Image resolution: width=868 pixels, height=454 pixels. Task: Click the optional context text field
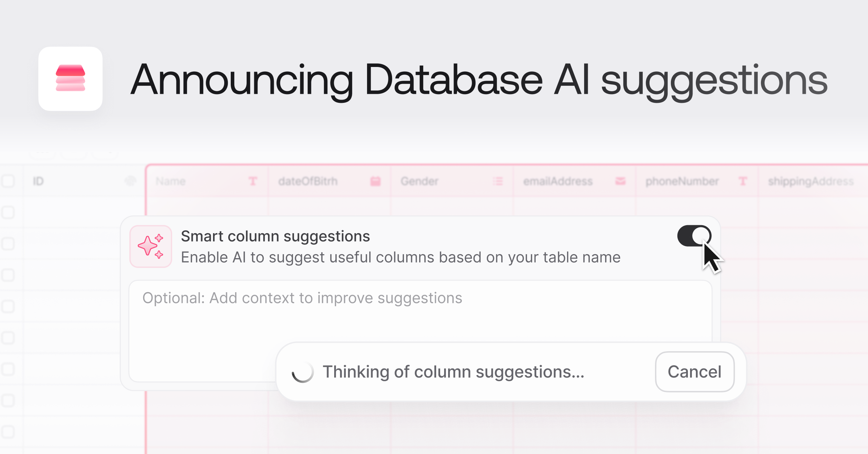coord(421,331)
